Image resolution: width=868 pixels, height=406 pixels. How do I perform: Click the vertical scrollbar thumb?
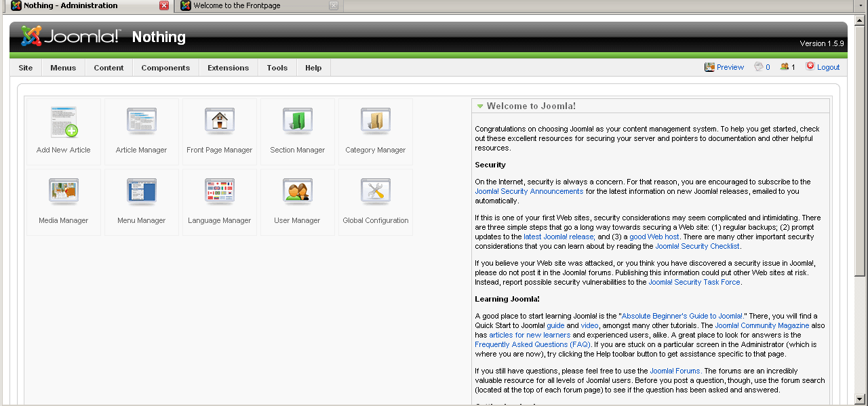pyautogui.click(x=861, y=150)
